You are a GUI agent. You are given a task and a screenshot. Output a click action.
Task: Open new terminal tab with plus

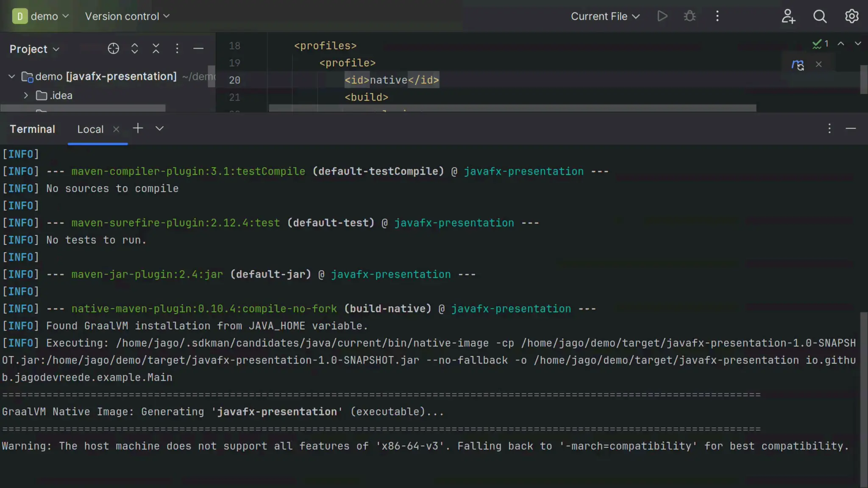click(x=138, y=128)
